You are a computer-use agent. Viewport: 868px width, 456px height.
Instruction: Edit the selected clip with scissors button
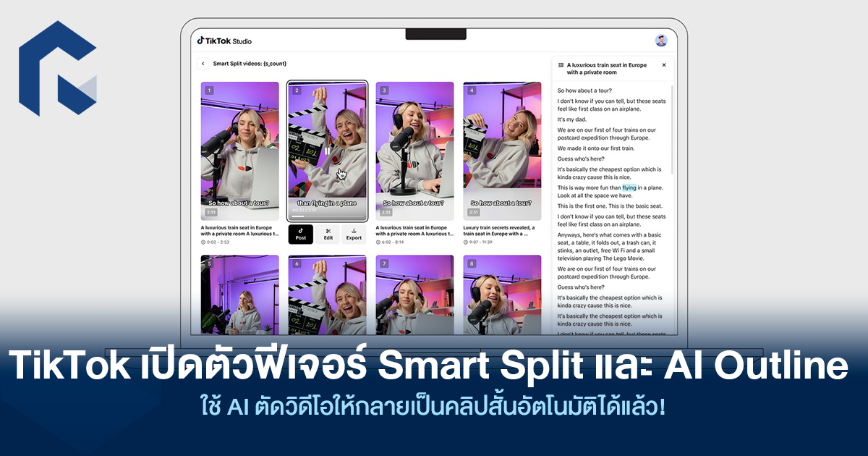click(328, 234)
